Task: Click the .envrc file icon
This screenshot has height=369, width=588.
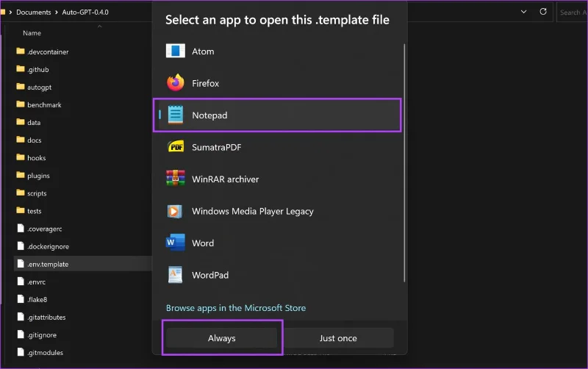Action: tap(21, 281)
